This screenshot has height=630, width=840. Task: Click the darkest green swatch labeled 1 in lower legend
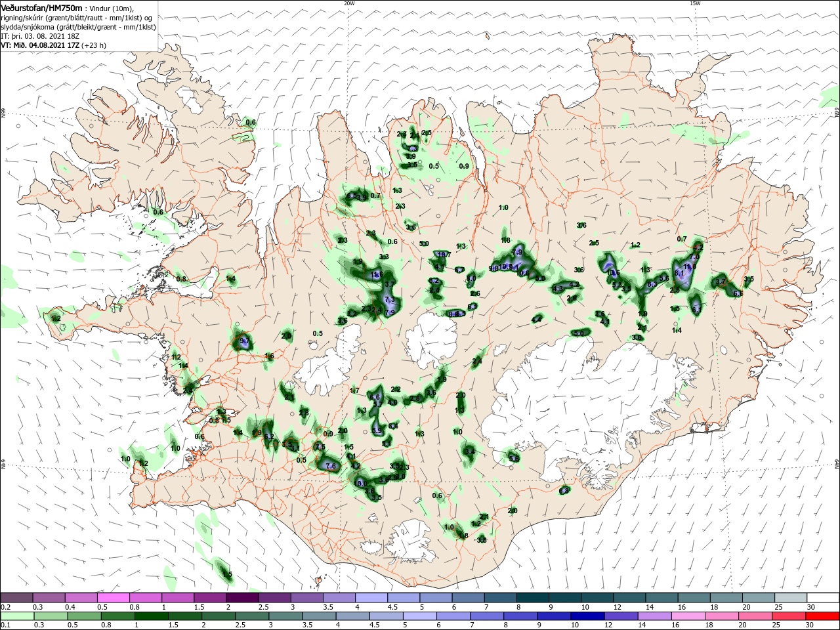(151, 616)
